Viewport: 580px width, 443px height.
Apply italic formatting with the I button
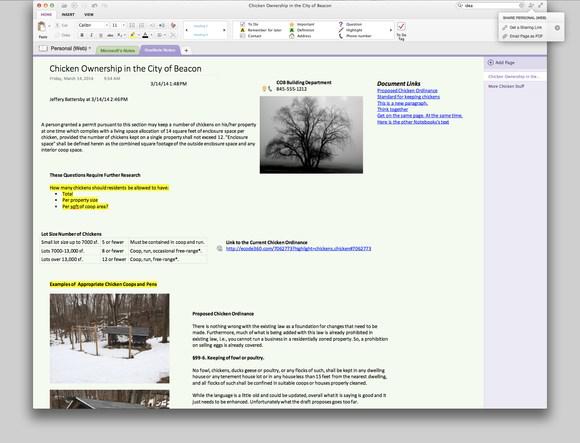point(91,35)
